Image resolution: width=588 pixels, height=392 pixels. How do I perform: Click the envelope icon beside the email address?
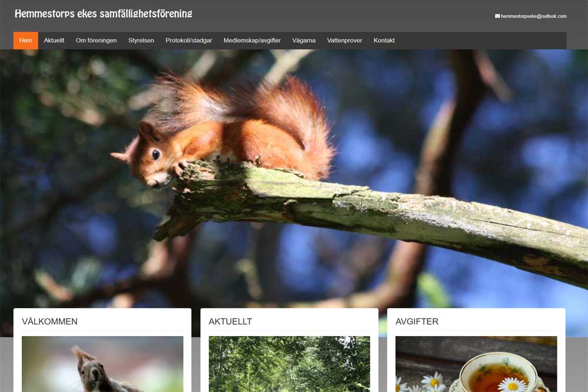497,16
